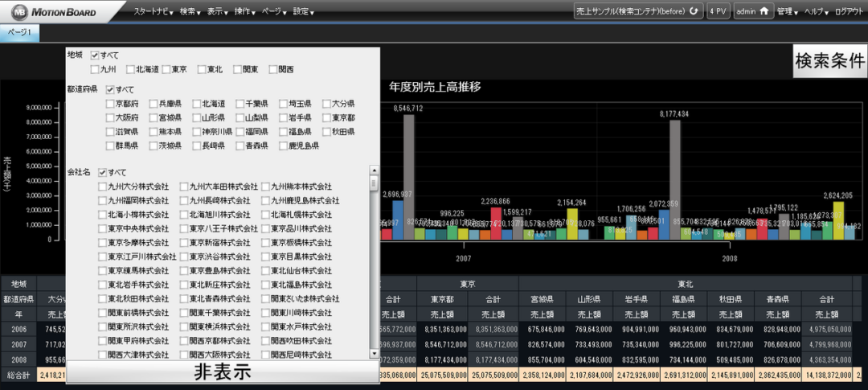The height and width of the screenshot is (390, 868).
Task: Expand the ヘルプ dropdown menu
Action: [x=817, y=13]
